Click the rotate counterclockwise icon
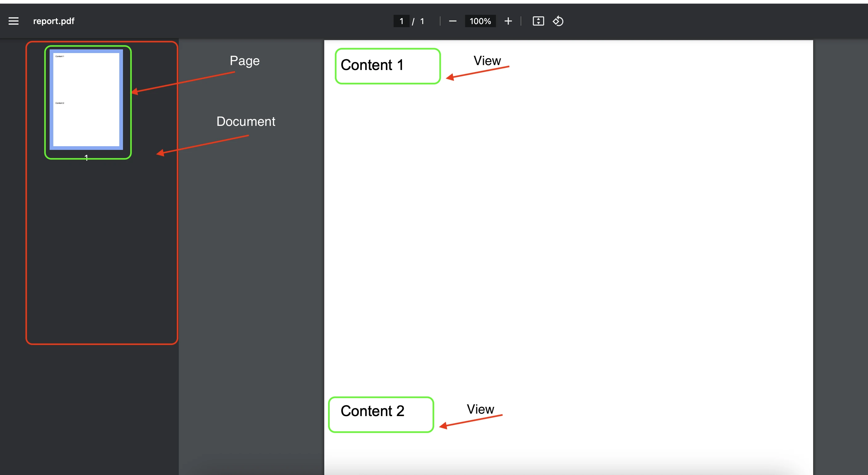Image resolution: width=868 pixels, height=475 pixels. (558, 21)
